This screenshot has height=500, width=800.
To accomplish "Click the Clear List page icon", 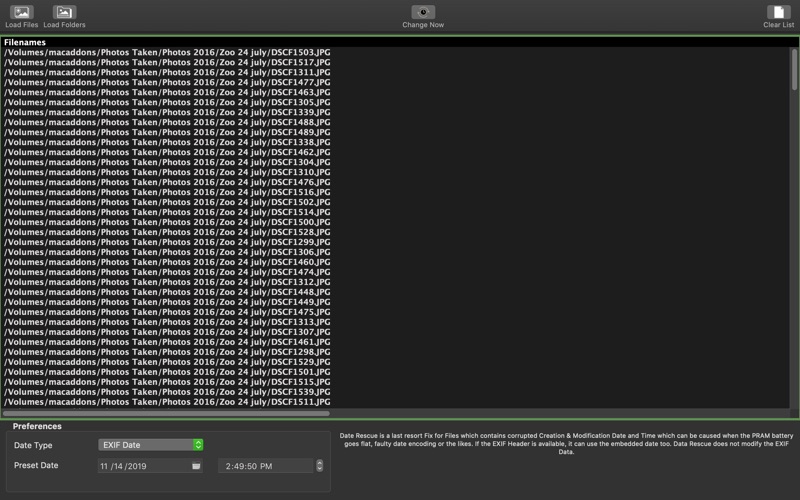I will 779,12.
